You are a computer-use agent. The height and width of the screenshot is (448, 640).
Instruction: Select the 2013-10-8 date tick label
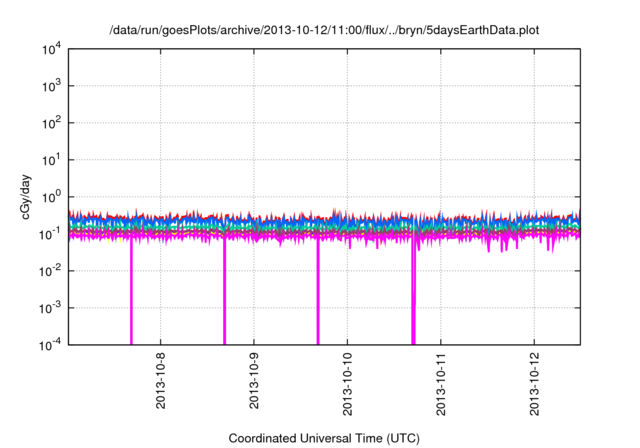(160, 381)
